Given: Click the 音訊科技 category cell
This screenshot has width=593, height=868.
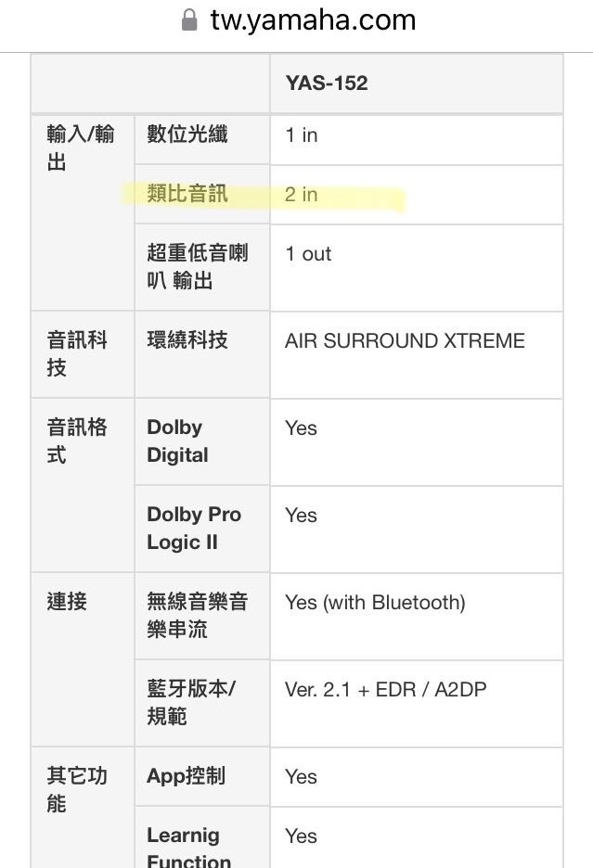Looking at the screenshot, I should tap(78, 353).
